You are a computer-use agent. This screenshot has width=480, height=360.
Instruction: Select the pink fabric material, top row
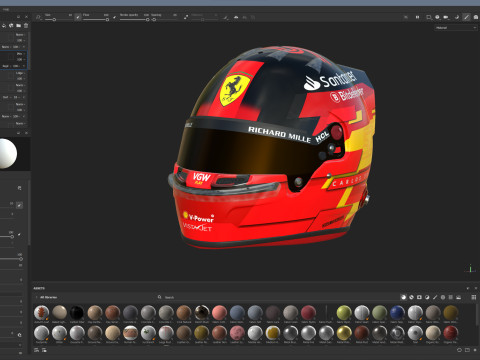219,313
